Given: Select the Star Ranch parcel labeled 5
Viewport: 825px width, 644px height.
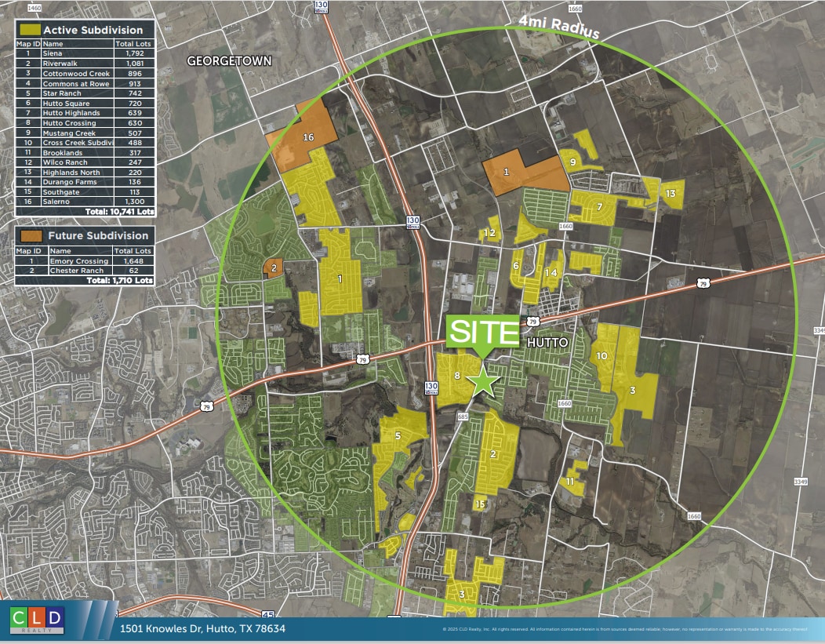Looking at the screenshot, I should point(398,436).
